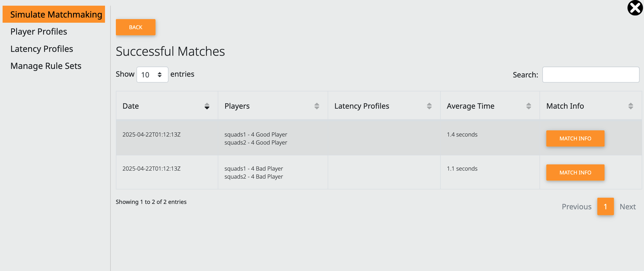644x271 pixels.
Task: View Match Info for Good Player match
Action: point(575,139)
